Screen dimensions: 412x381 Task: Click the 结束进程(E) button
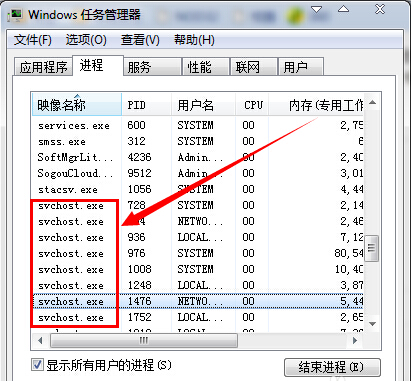tap(332, 367)
